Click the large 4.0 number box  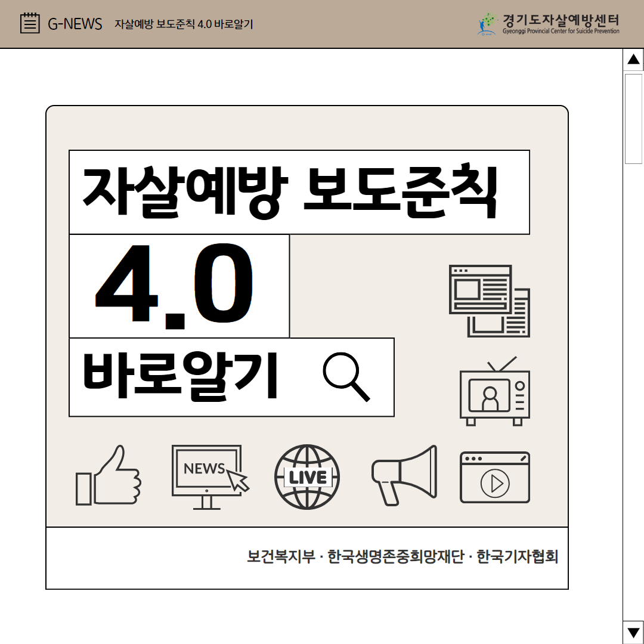[179, 286]
